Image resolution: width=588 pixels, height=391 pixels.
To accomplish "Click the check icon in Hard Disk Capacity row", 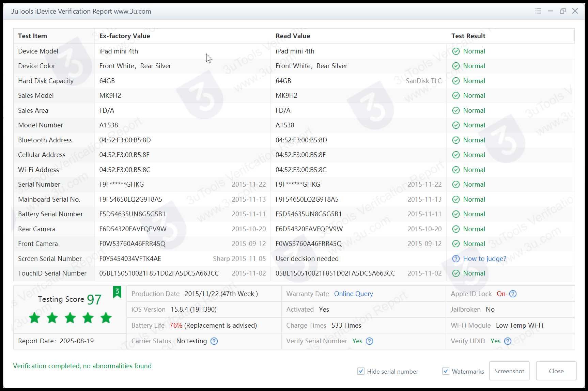I will 456,81.
